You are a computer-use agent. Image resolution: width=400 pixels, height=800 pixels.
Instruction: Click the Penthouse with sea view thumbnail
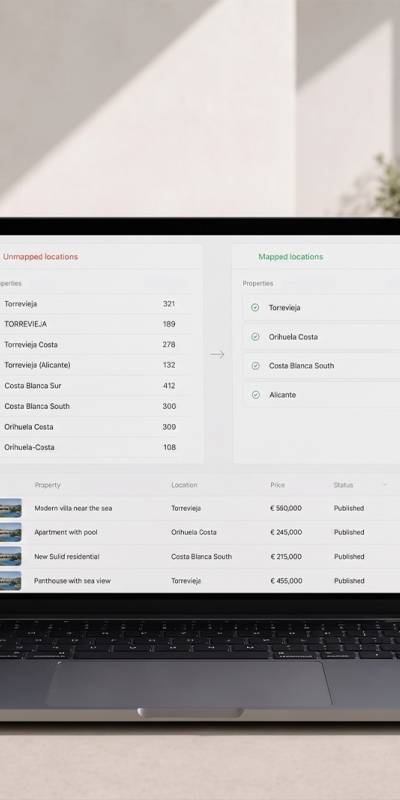[10, 581]
